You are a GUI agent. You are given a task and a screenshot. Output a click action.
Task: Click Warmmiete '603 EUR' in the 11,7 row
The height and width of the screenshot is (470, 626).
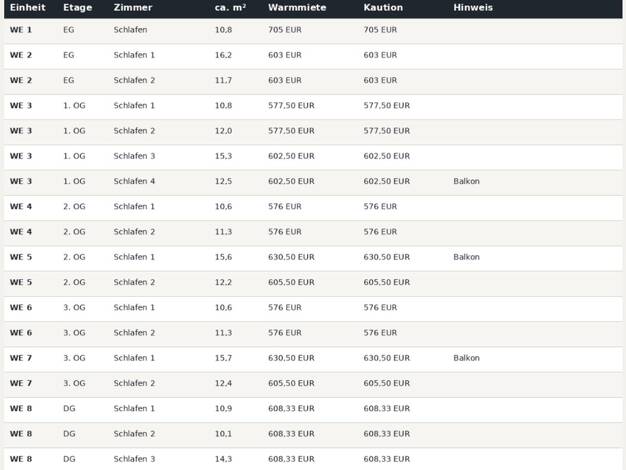click(285, 80)
